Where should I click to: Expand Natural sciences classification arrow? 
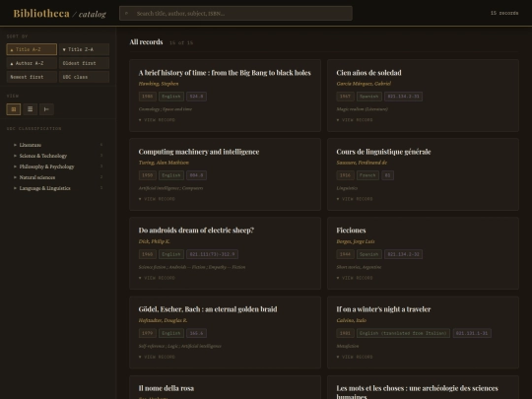point(15,177)
